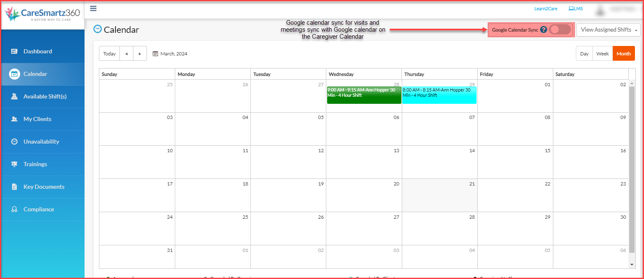
Task: Click the Trainings sidebar icon
Action: click(x=14, y=164)
